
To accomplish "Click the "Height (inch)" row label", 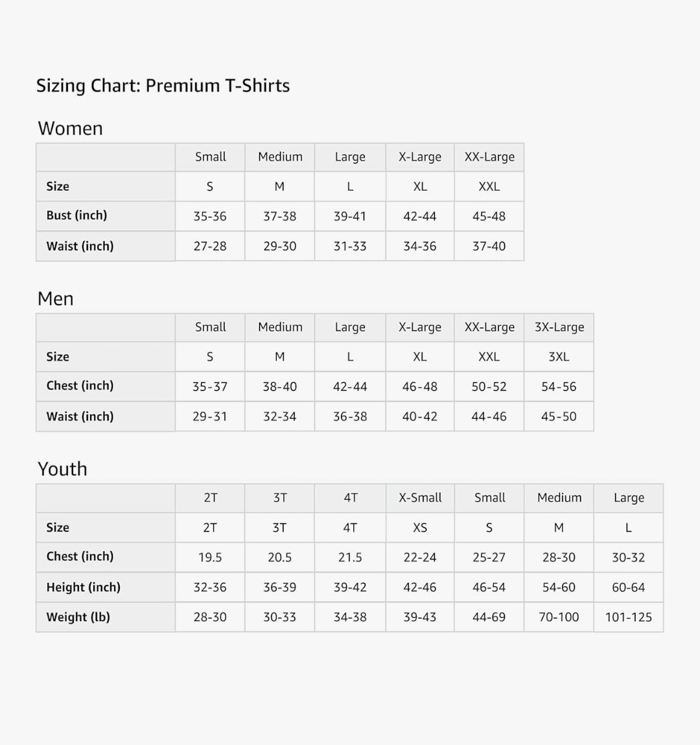I will pos(83,587).
